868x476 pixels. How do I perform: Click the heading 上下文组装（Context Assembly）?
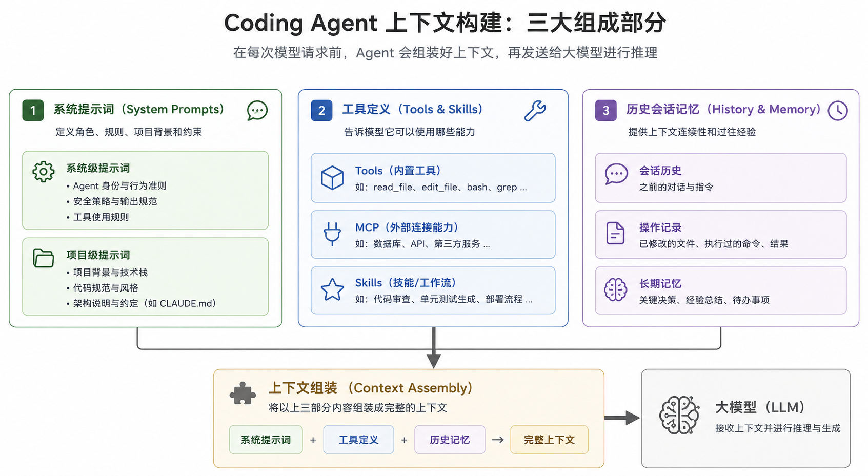click(x=370, y=388)
